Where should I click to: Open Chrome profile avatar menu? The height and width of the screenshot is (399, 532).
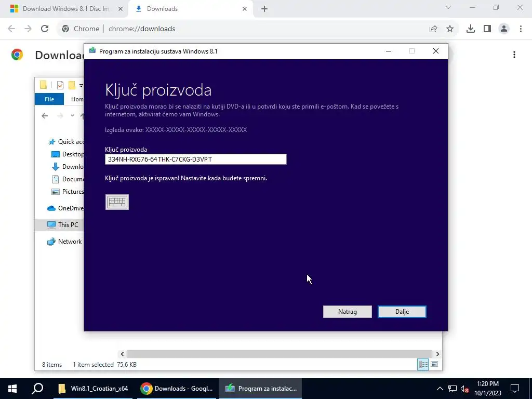click(x=504, y=29)
